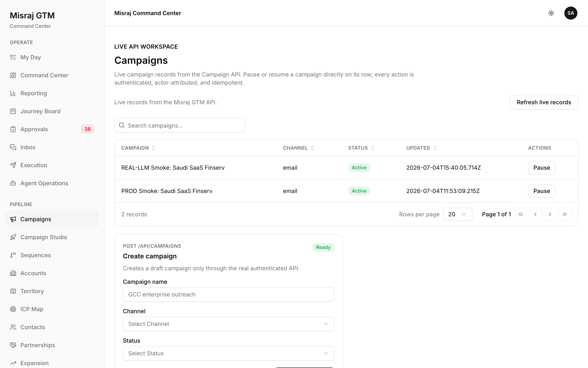Click Page 1 of 1 indicator
Screen dimensions: 588x368
coord(496,214)
